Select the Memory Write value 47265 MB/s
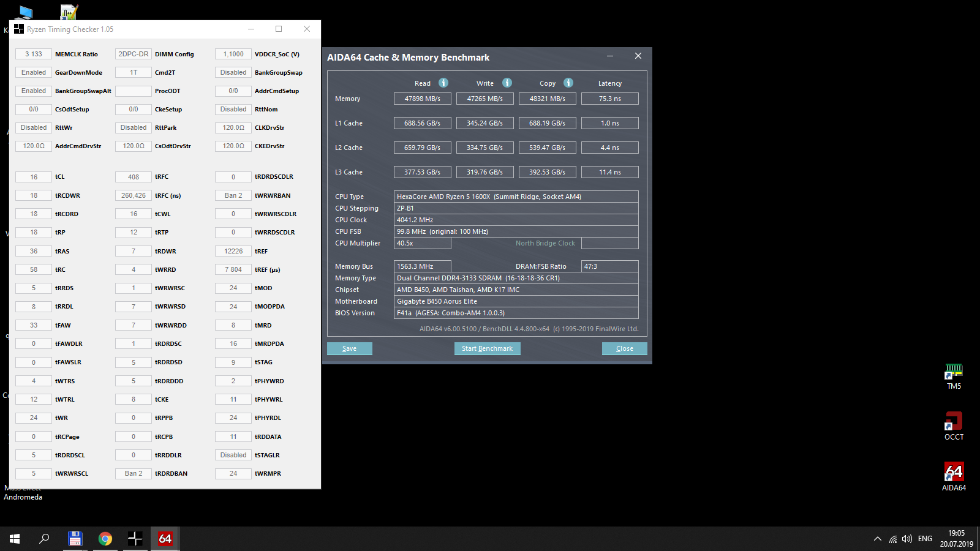Screen dimensions: 980x551 point(485,99)
